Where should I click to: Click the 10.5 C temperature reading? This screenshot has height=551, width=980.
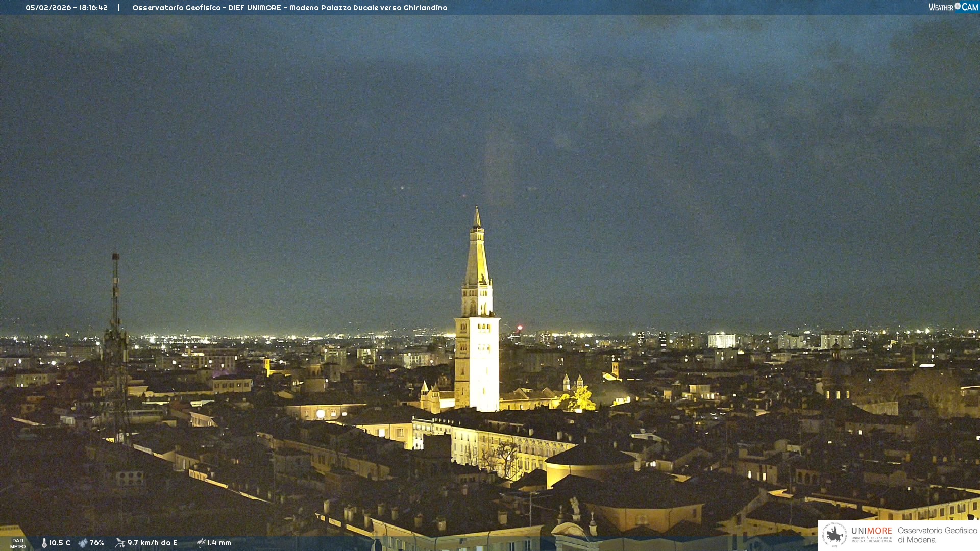pos(60,543)
